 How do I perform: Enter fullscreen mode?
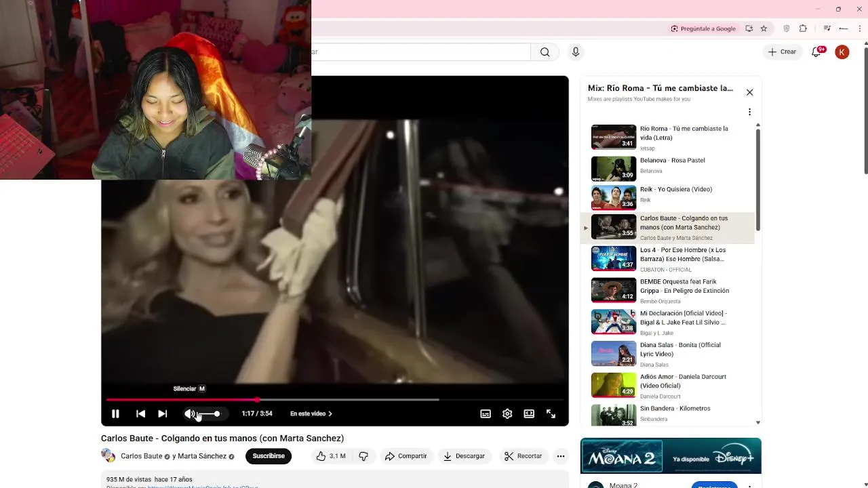click(x=551, y=413)
